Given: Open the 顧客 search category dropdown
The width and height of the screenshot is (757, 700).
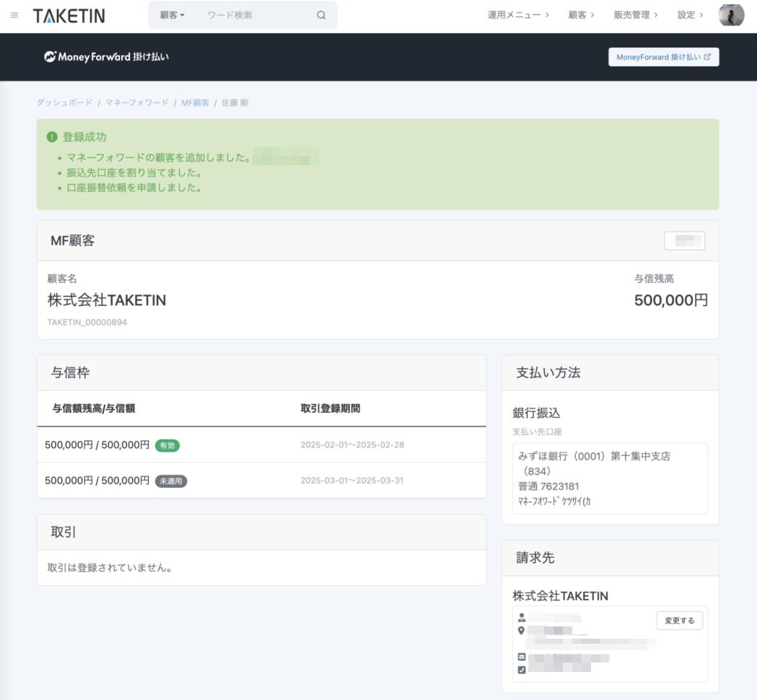Looking at the screenshot, I should point(172,15).
